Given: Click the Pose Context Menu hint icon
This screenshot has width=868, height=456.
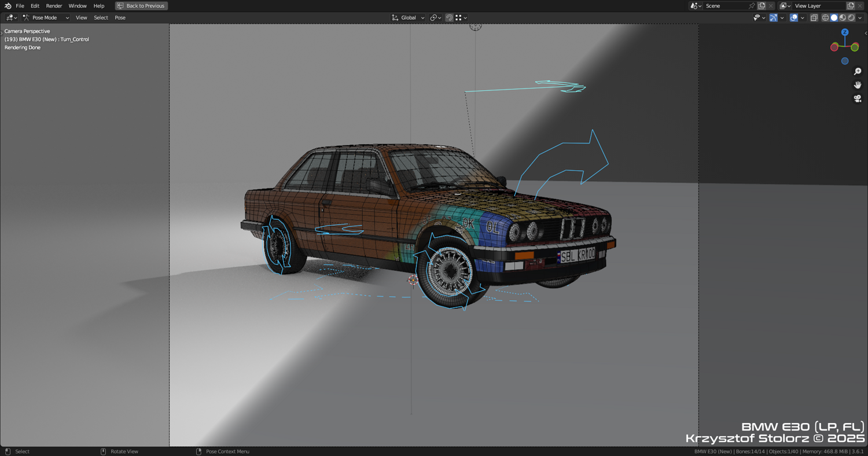Looking at the screenshot, I should [x=198, y=451].
